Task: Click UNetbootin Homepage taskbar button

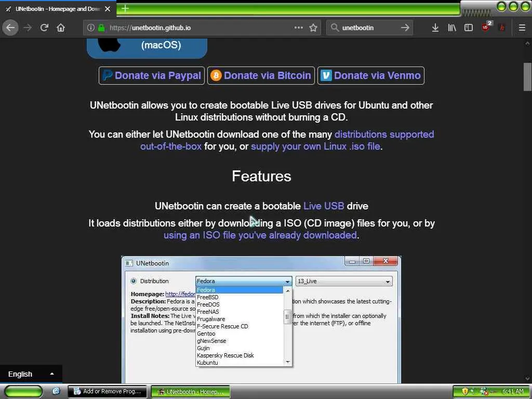Action: 190,392
